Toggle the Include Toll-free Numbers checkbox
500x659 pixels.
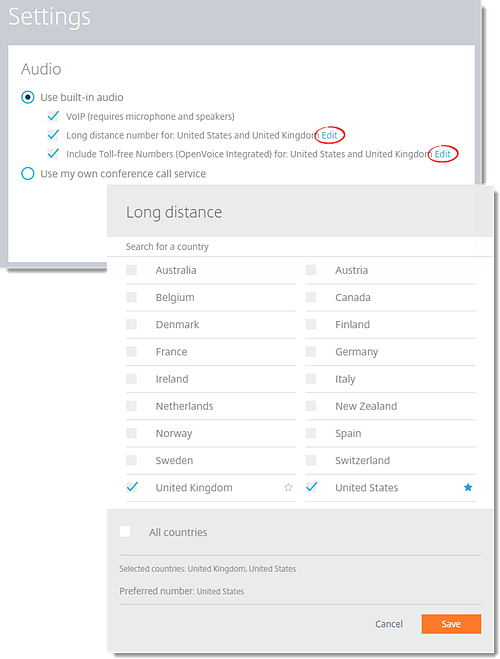coord(53,154)
